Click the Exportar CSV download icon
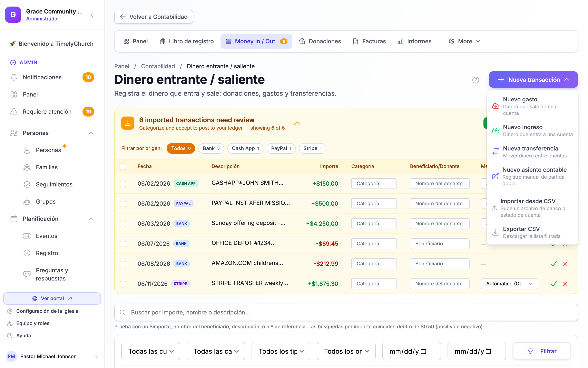This screenshot has height=368, width=588. point(496,232)
